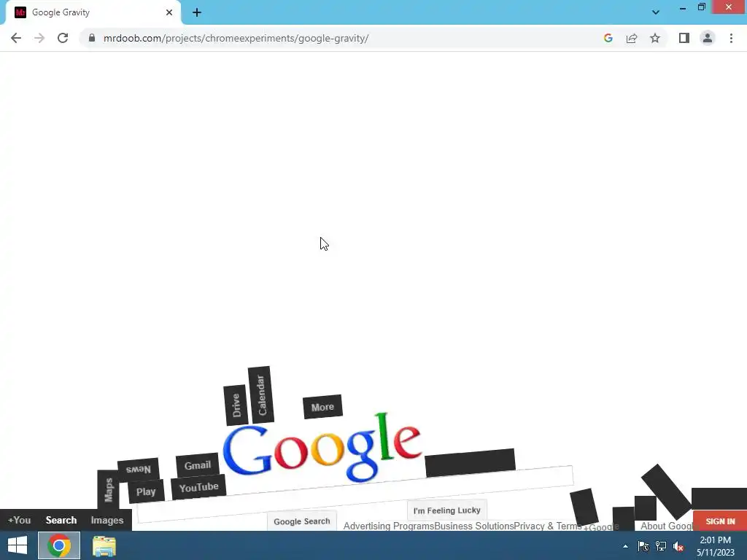Click the upside-down News block

(138, 470)
